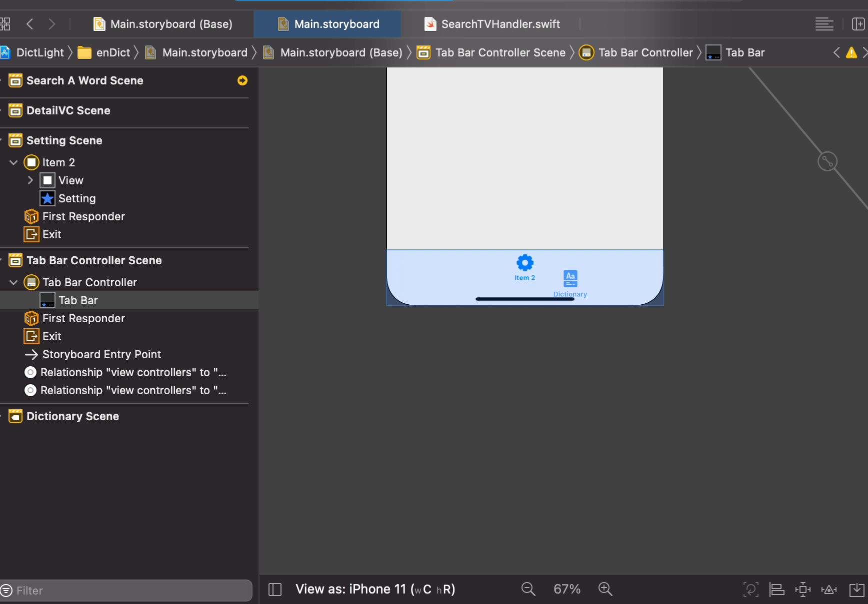The width and height of the screenshot is (868, 604).
Task: Open the View as device configuration bar
Action: [375, 589]
